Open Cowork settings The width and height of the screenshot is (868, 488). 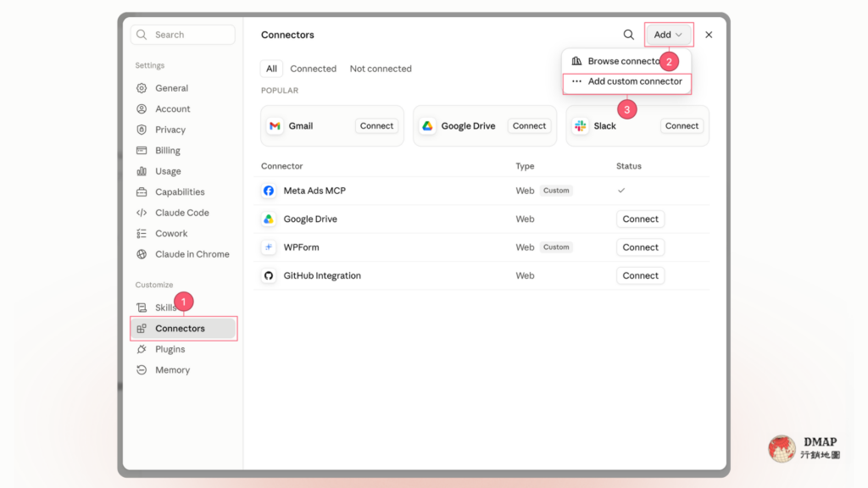pyautogui.click(x=171, y=234)
